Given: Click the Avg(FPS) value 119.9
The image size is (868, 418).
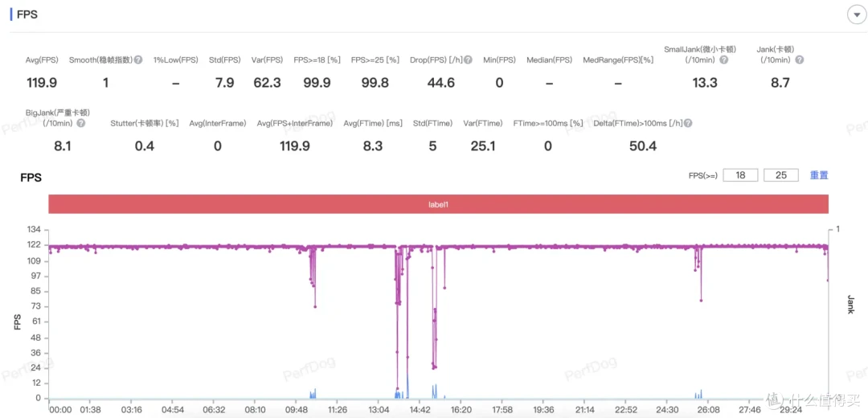Looking at the screenshot, I should pos(42,83).
